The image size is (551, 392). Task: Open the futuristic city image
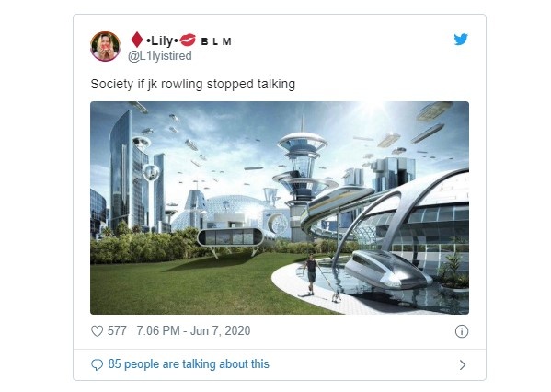(x=280, y=208)
